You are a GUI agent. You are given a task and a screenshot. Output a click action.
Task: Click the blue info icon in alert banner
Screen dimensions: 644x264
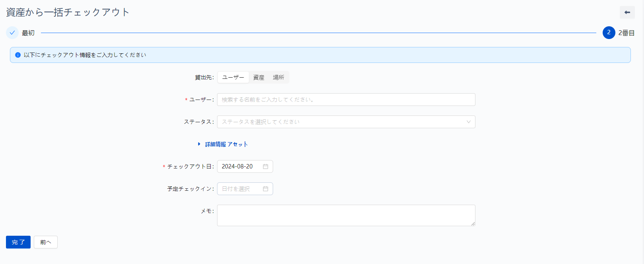click(x=18, y=55)
